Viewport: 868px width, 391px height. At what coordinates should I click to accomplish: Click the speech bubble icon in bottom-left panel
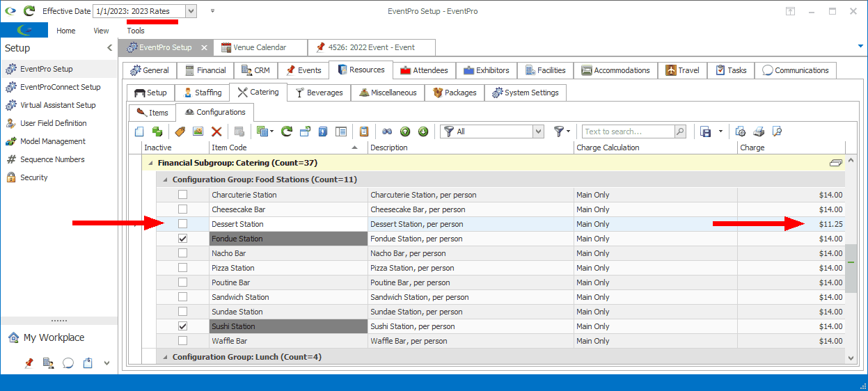coord(68,362)
